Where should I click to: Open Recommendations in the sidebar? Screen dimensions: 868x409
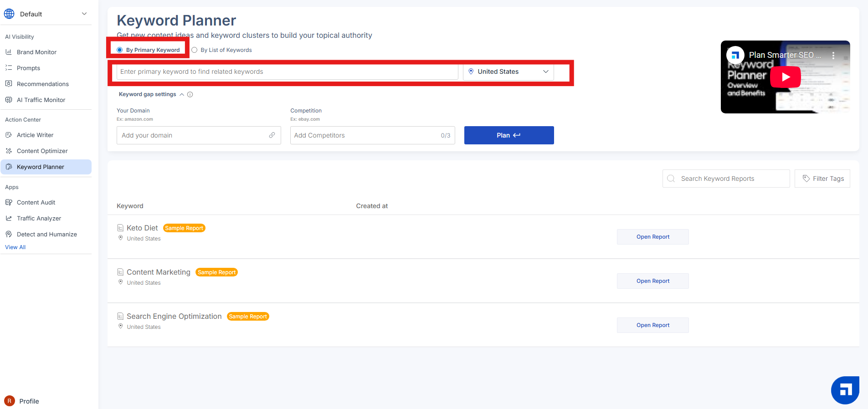(x=43, y=84)
